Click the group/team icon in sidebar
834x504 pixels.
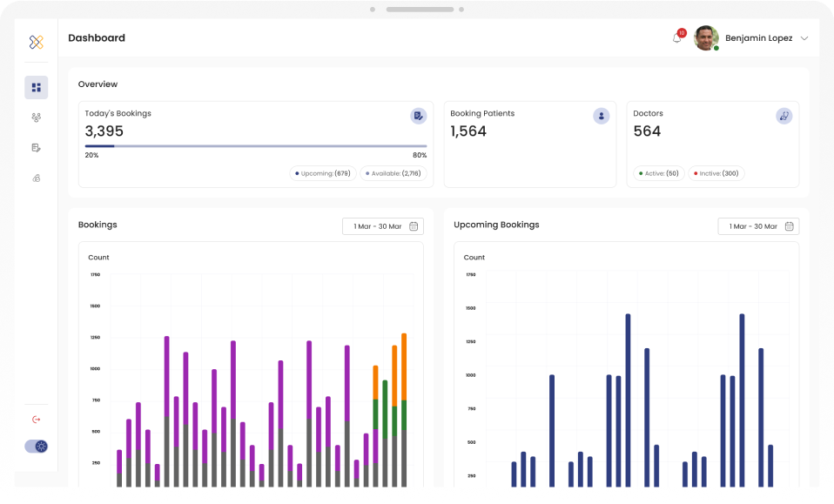(37, 118)
